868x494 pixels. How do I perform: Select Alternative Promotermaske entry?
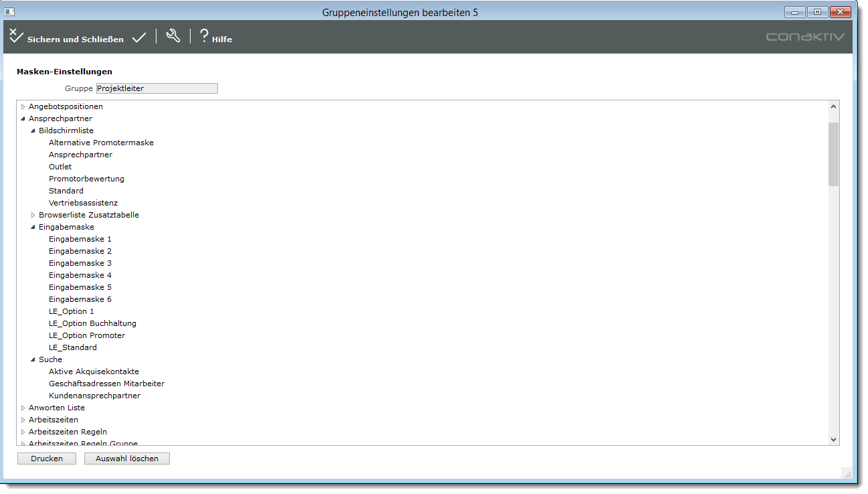101,143
